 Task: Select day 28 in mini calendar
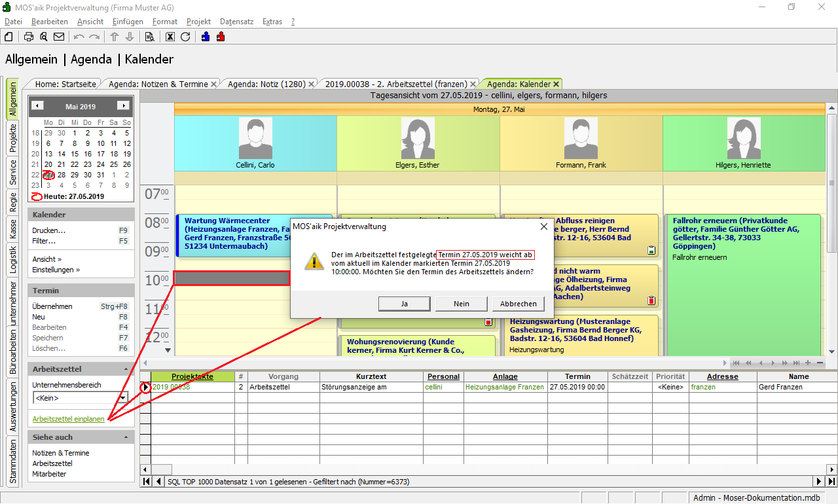click(x=62, y=175)
